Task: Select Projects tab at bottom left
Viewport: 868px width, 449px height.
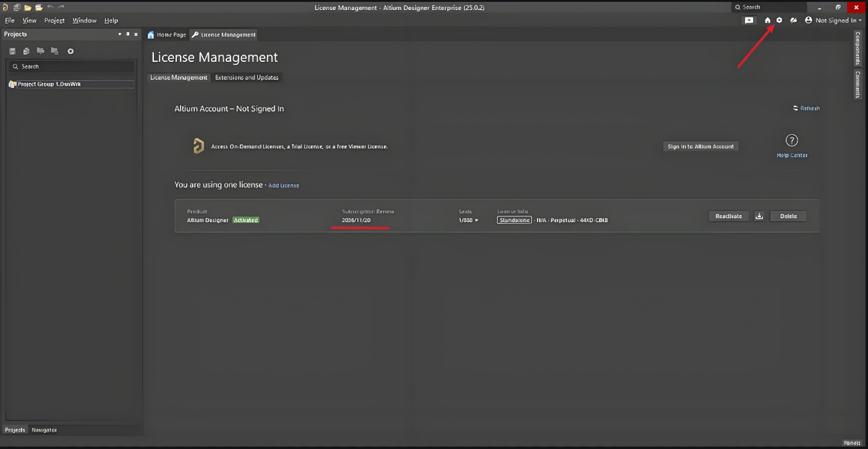Action: click(x=15, y=430)
